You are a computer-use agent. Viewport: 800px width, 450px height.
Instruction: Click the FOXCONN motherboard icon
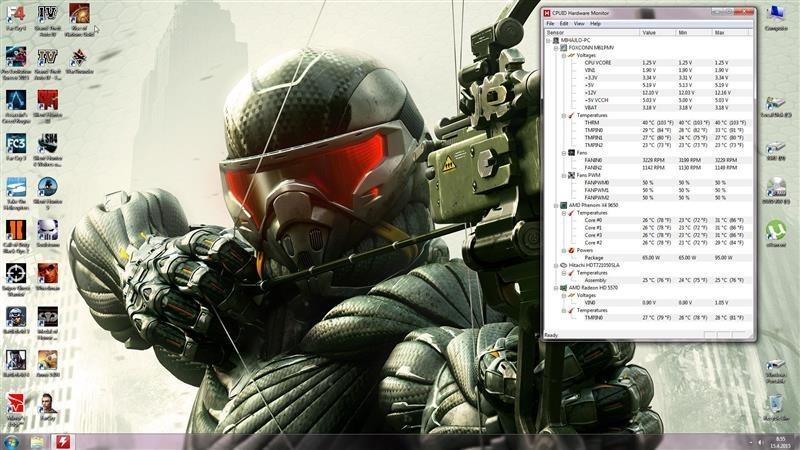pos(564,47)
